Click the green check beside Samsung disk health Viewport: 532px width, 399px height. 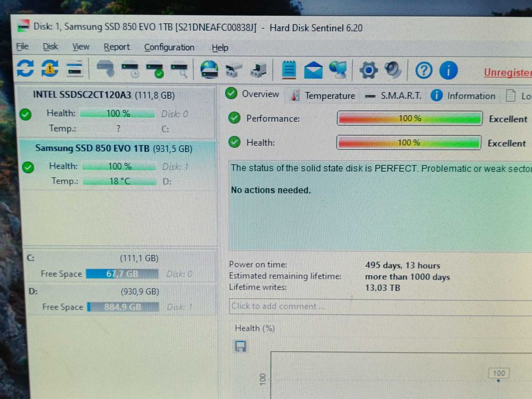point(28,167)
